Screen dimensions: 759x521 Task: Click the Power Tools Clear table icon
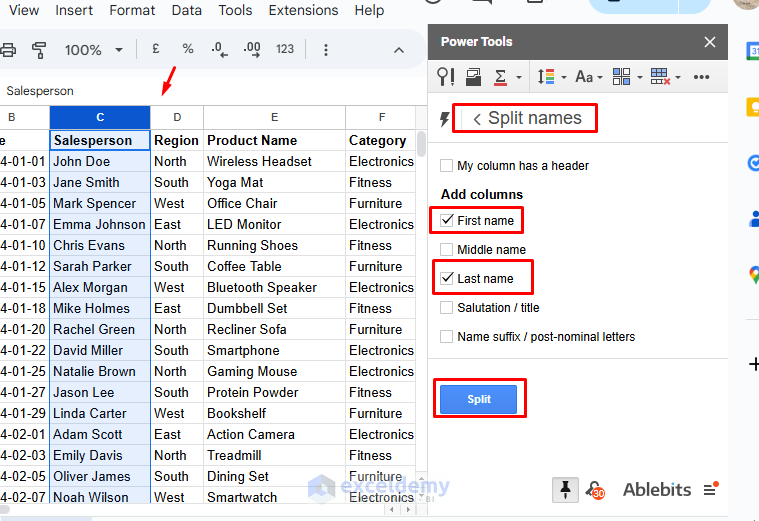[660, 77]
